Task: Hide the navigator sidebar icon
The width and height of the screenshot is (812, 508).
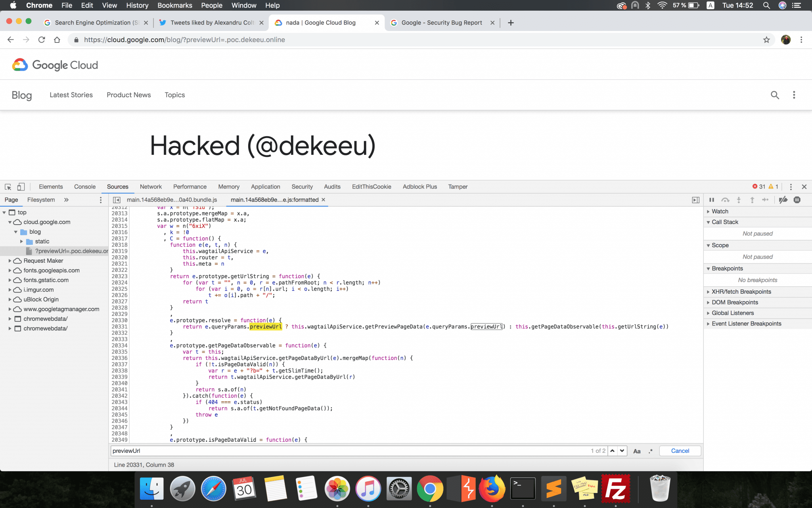Action: [x=117, y=200]
